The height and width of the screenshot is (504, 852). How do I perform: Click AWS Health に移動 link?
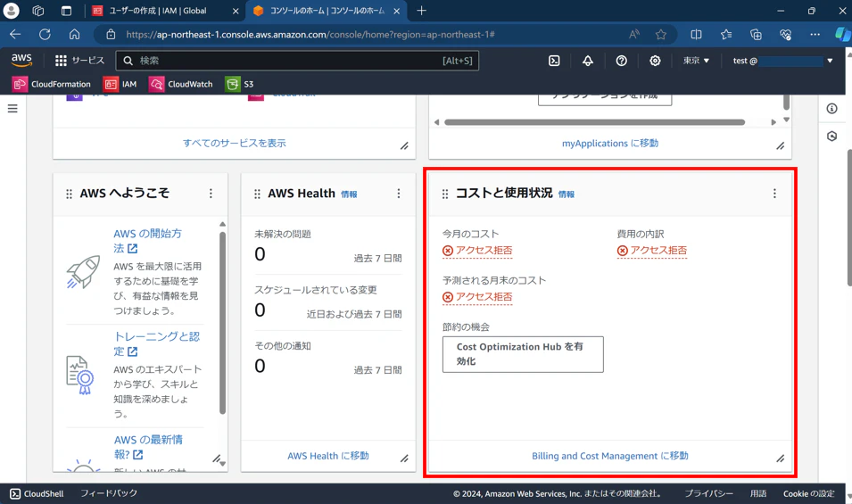tap(328, 456)
